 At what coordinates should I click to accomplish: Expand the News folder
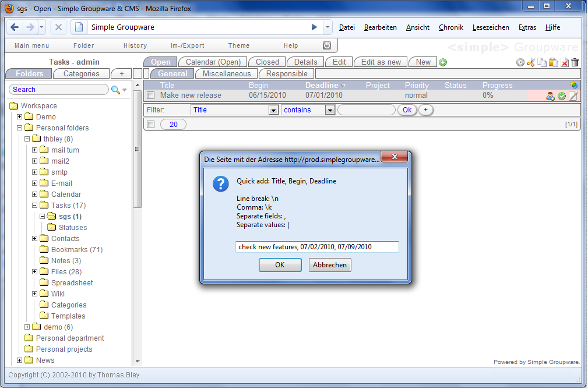click(19, 360)
